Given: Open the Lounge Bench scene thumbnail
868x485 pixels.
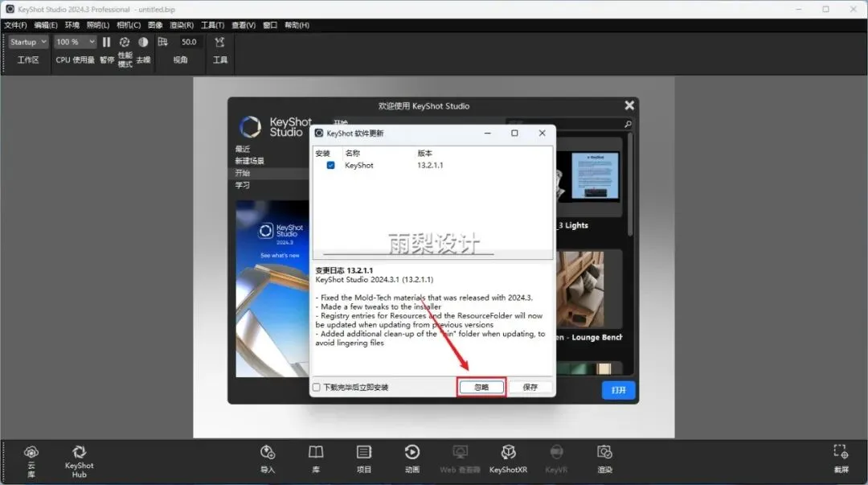Looking at the screenshot, I should click(x=589, y=290).
